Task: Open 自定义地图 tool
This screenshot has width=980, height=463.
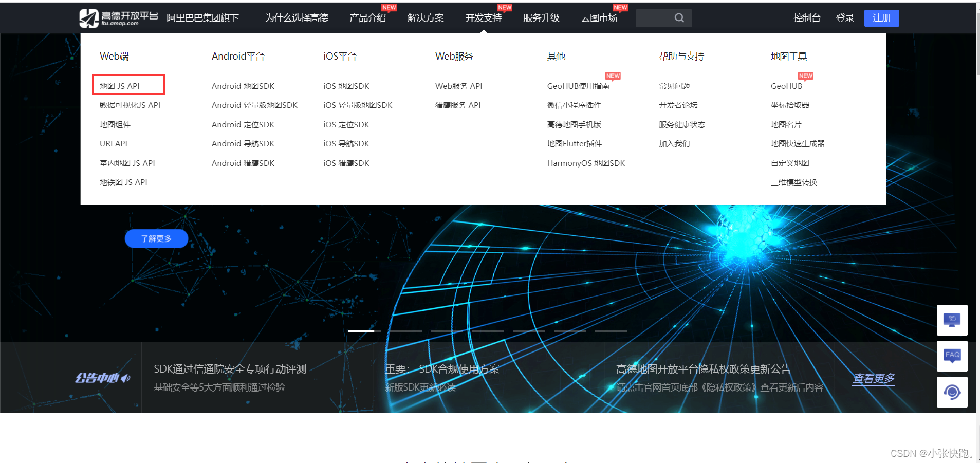Action: [x=790, y=163]
